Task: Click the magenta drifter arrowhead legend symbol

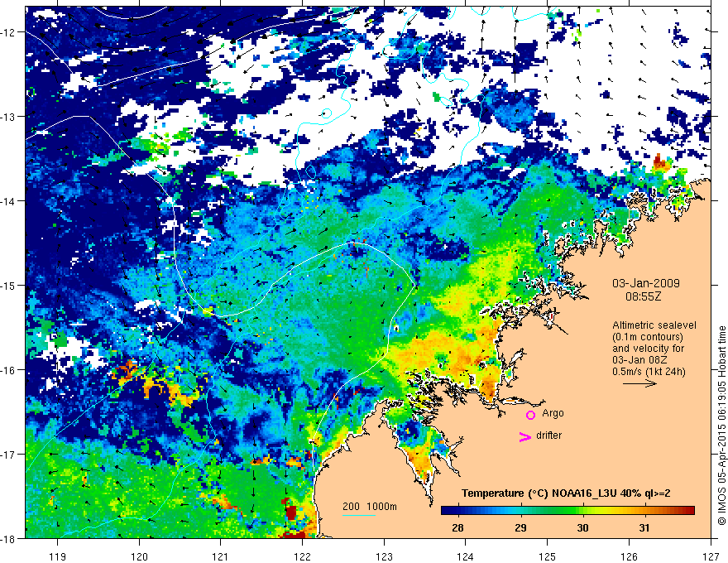Action: point(524,436)
